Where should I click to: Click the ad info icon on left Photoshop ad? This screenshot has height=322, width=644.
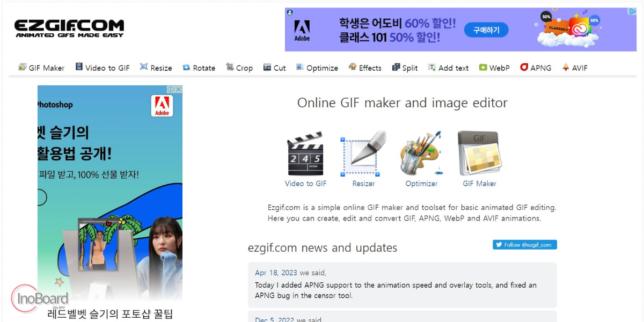171,90
